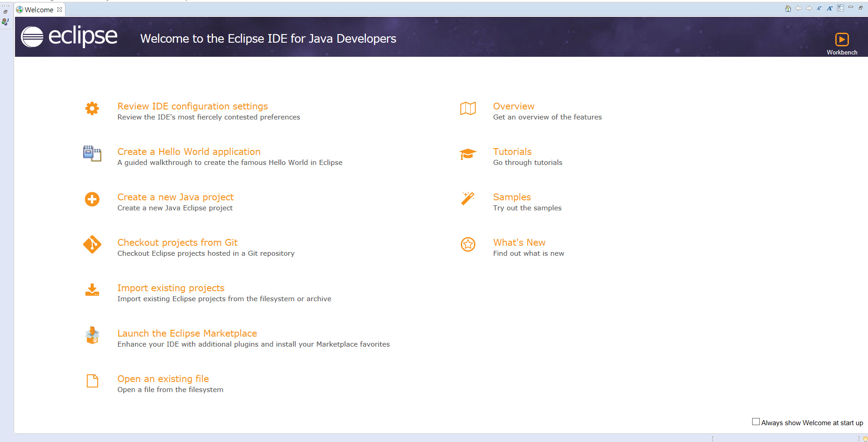This screenshot has width=868, height=442.
Task: Click 'Try out the samples' text
Action: (527, 208)
